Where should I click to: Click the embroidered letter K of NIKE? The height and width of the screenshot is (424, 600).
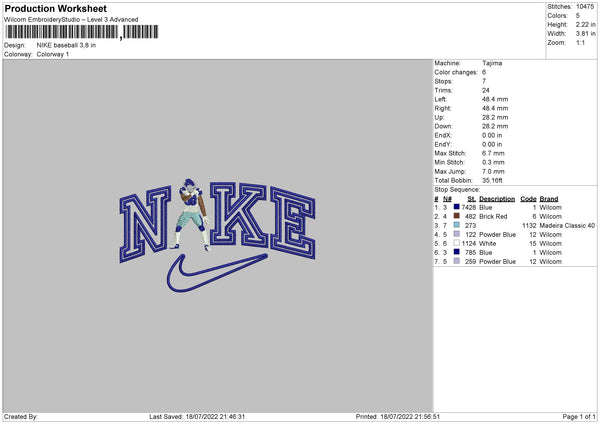point(238,214)
